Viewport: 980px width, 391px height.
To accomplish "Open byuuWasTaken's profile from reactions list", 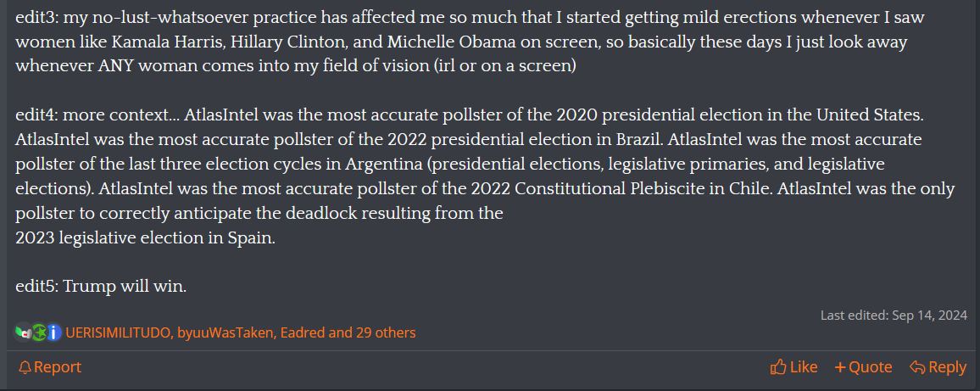I will [x=226, y=332].
